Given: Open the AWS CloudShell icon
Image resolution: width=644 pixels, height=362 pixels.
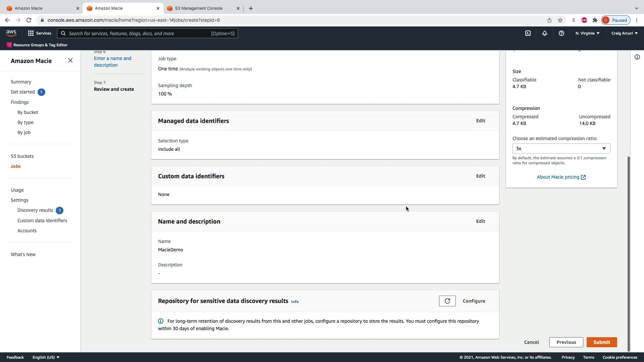Looking at the screenshot, I should coord(528,33).
